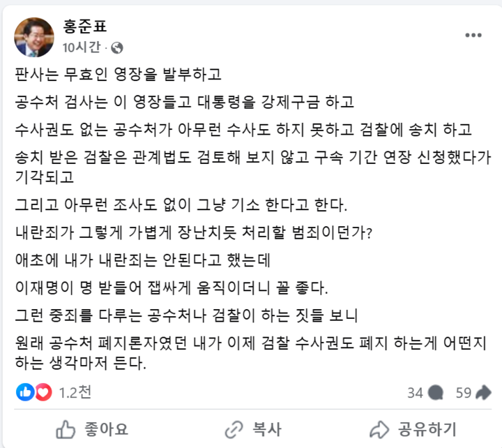Click the red heart reaction icon
Screen dimensions: 502x448
[43, 393]
